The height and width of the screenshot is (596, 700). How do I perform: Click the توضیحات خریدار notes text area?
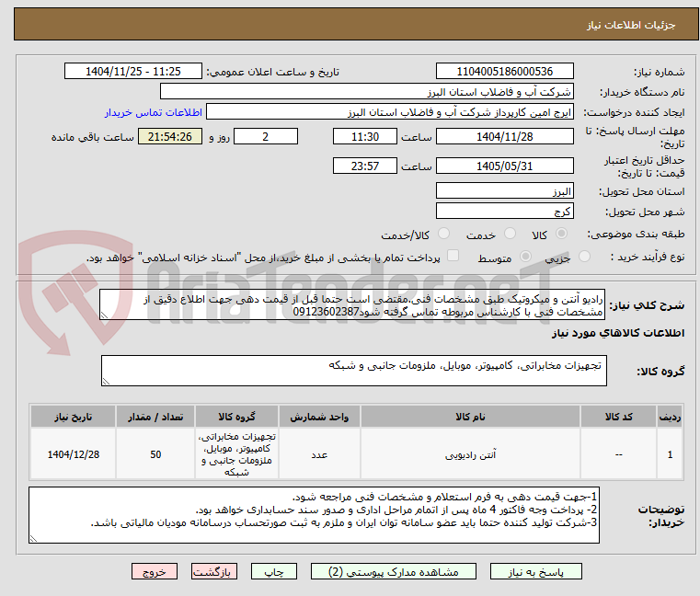[x=314, y=515]
